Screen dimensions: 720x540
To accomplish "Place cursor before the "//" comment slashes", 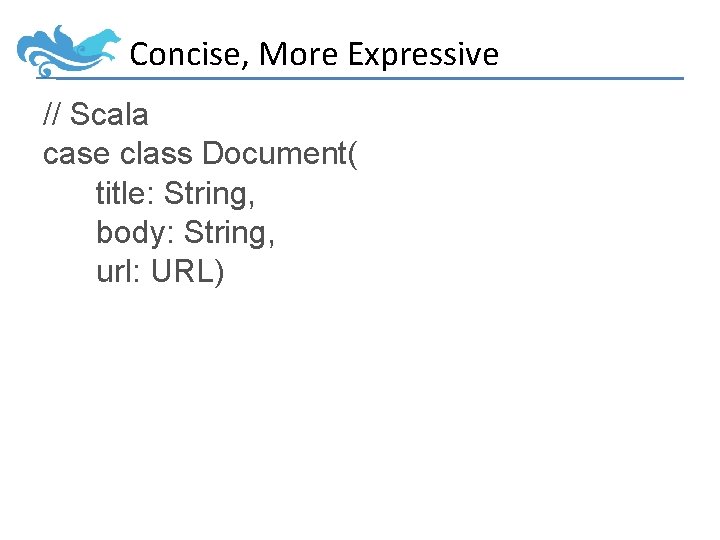I will (43, 115).
